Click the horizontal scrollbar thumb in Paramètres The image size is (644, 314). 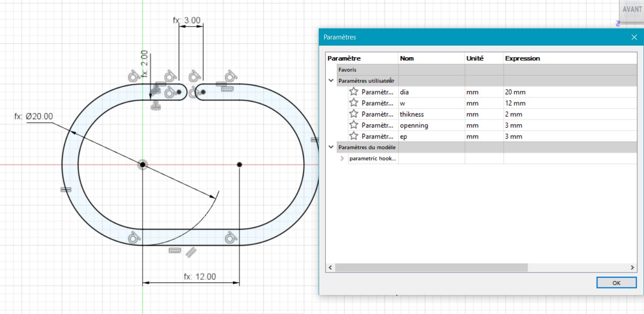(x=432, y=267)
